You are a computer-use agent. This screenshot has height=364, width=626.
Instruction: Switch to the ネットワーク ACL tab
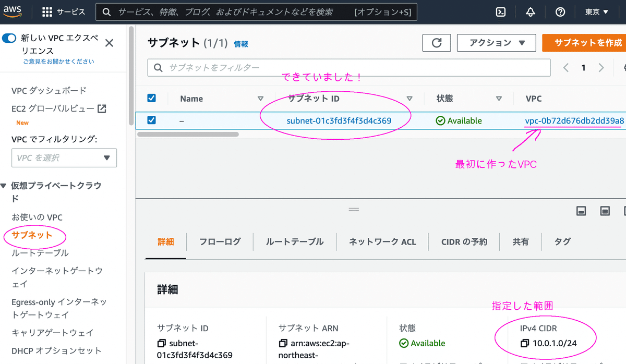click(382, 241)
